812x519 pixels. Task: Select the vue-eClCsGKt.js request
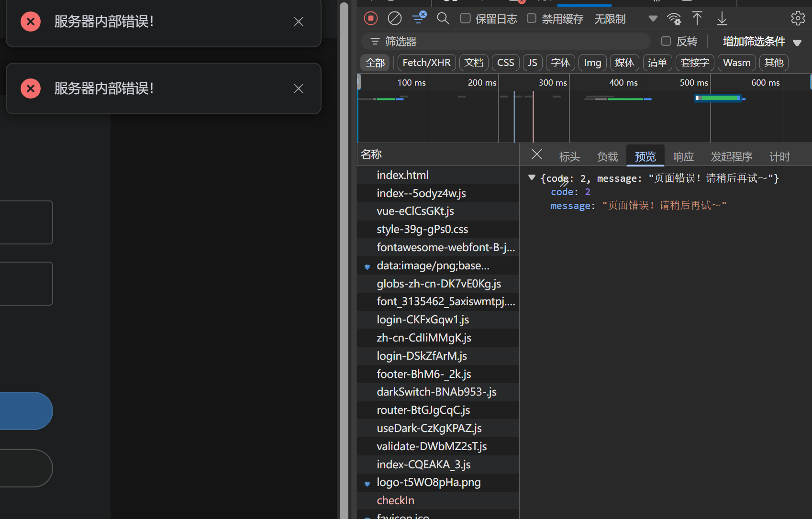pyautogui.click(x=438, y=211)
